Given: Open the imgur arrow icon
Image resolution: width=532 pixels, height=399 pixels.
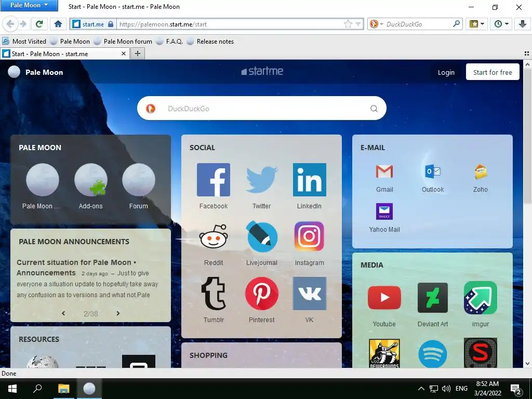Looking at the screenshot, I should [x=481, y=298].
